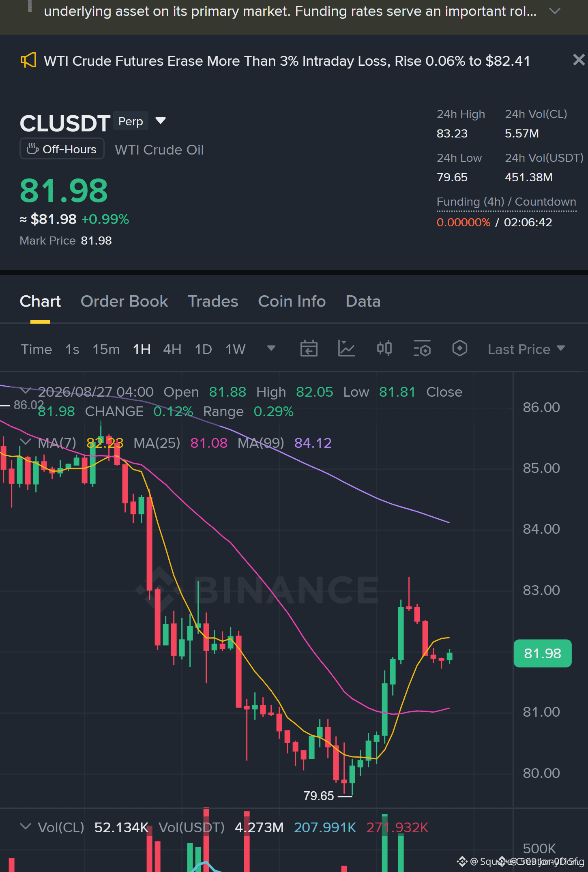Tap the MA(25) value 81.08
The image size is (588, 872).
(209, 443)
